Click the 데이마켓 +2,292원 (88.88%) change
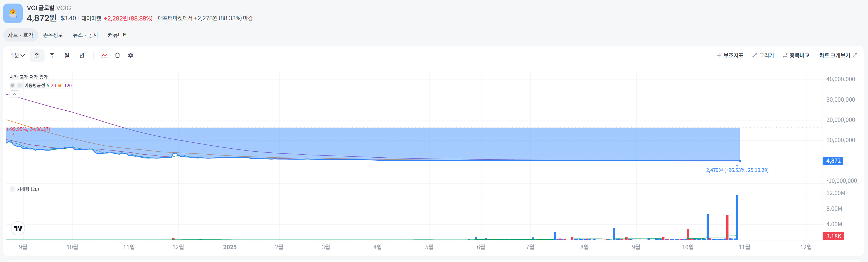This screenshot has width=868, height=262. (117, 18)
